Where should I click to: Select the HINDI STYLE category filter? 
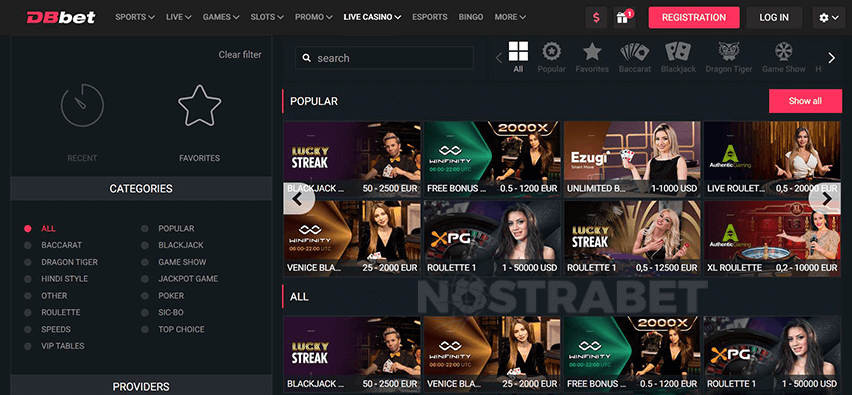64,279
